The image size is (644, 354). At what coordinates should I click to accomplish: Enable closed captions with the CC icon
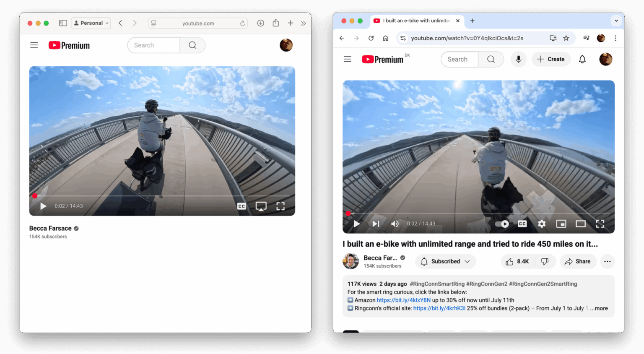click(x=522, y=224)
